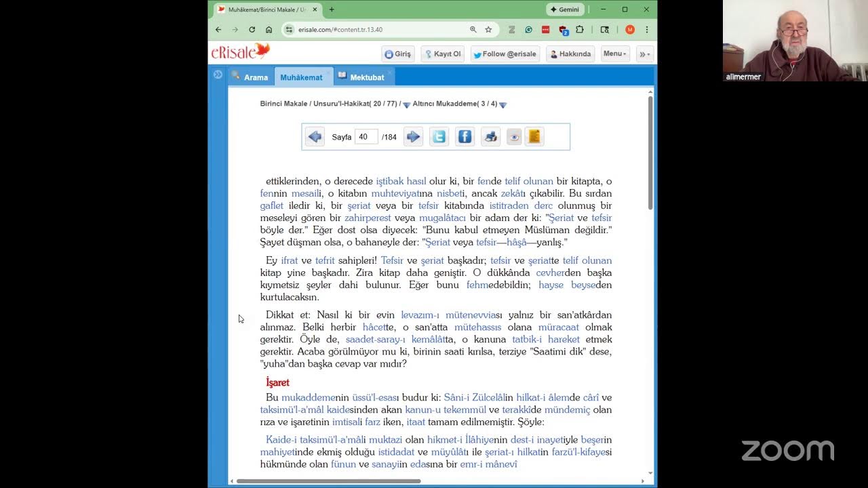
Task: Click the vertical scrollbar thumb
Action: 650,152
